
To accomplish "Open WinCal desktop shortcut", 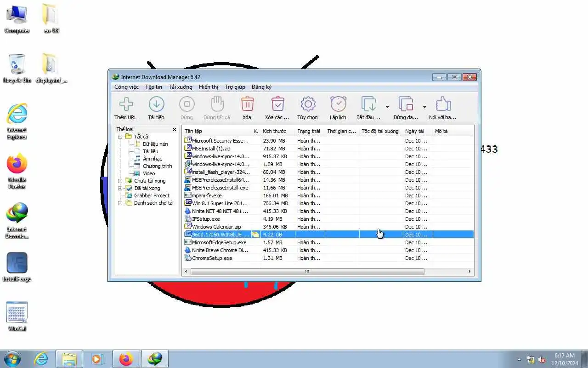I will tap(17, 316).
